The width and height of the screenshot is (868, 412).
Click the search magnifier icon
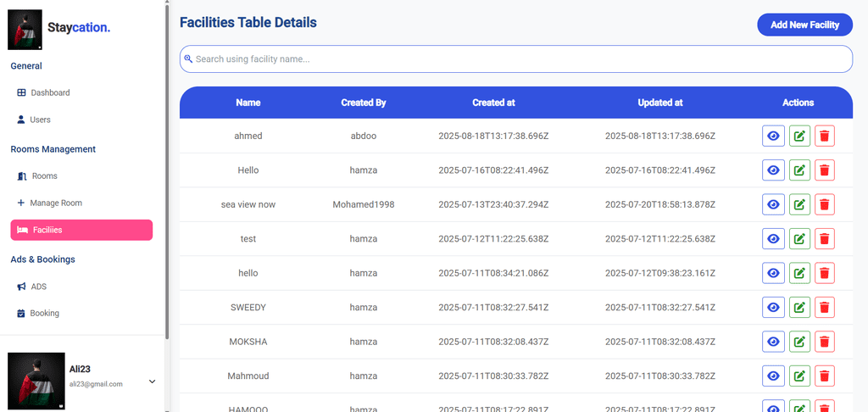pos(188,59)
